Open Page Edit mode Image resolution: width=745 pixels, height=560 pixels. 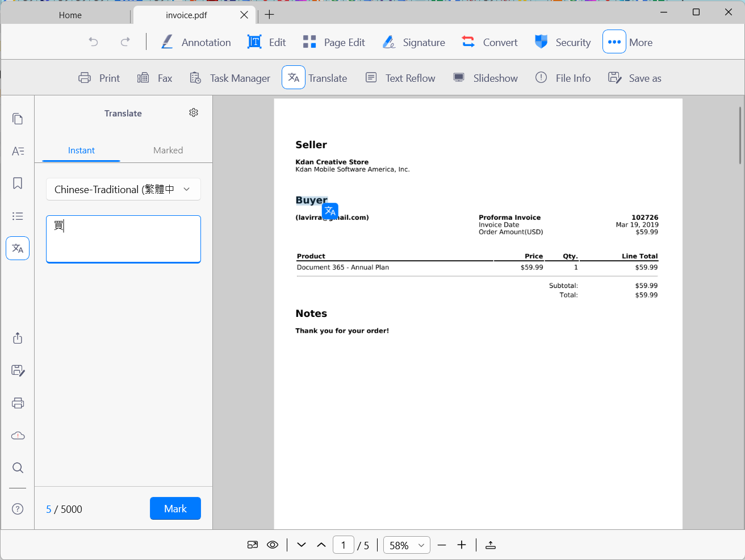point(334,42)
